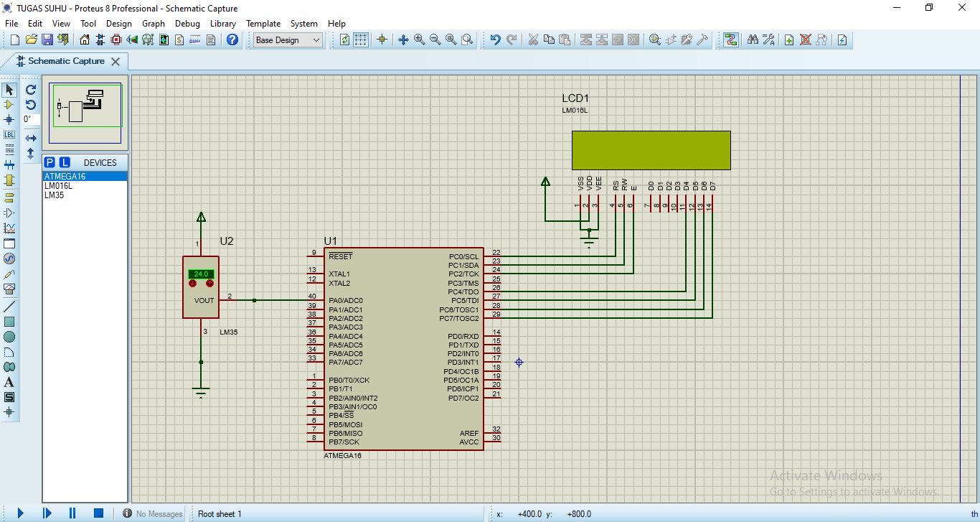Screen dimensions: 980x522
Task: Select LM35 in the devices list
Action: point(54,195)
